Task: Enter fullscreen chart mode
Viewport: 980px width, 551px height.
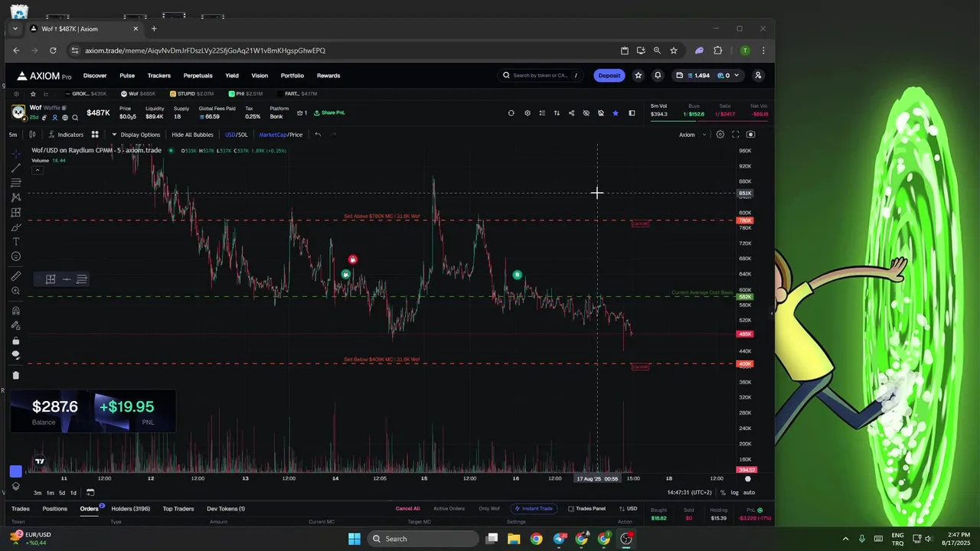Action: tap(735, 135)
